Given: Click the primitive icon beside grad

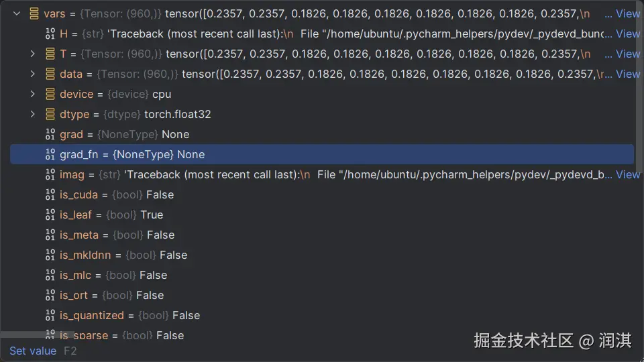Looking at the screenshot, I should (x=50, y=134).
